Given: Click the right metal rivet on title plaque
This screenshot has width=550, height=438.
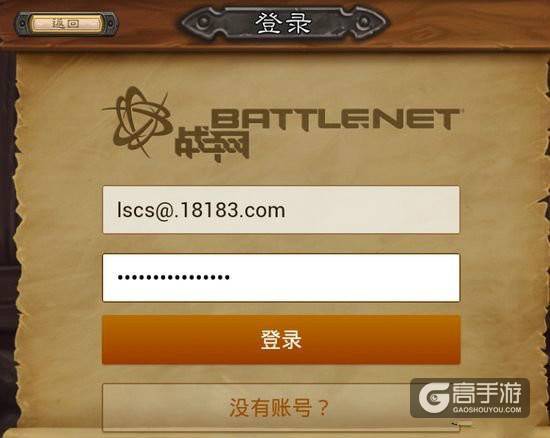Looking at the screenshot, I should click(x=364, y=22).
